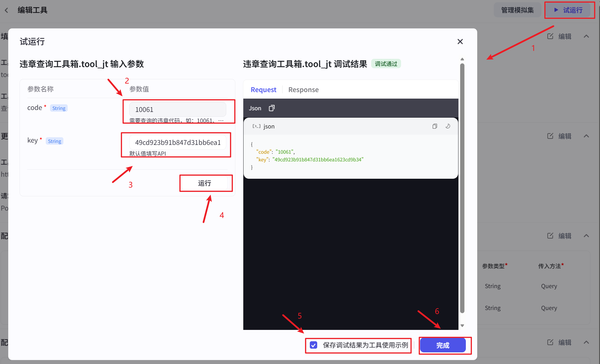Click the result panel vertical scrollbar

(462, 188)
